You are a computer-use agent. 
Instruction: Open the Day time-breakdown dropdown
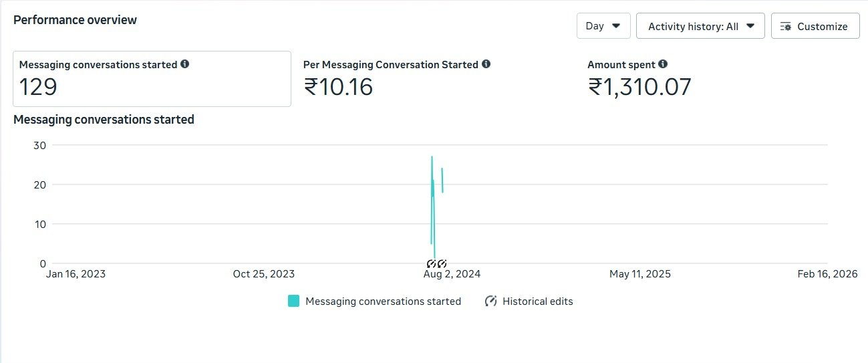click(x=603, y=26)
